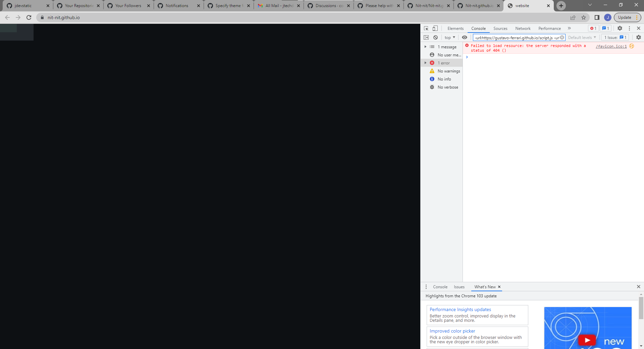
Task: Click the blue issues count badge in tab bar
Action: click(605, 29)
